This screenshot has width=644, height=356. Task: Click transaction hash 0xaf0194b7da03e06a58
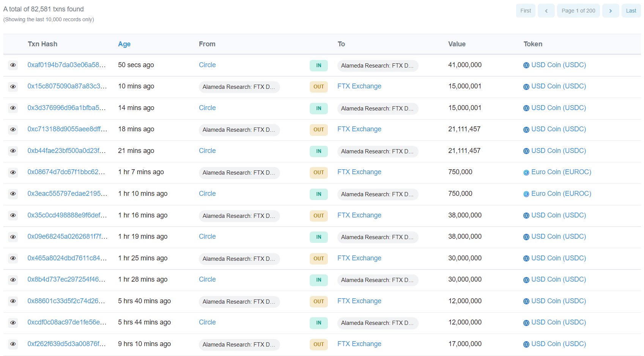[66, 65]
